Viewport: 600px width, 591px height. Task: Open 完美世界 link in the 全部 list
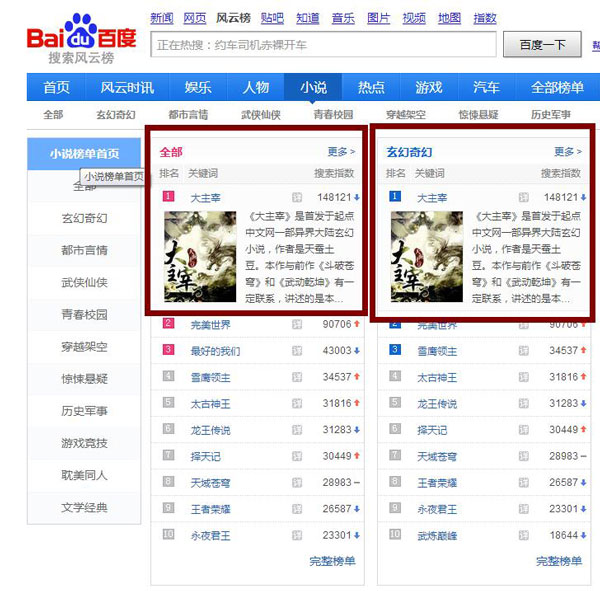tap(210, 325)
